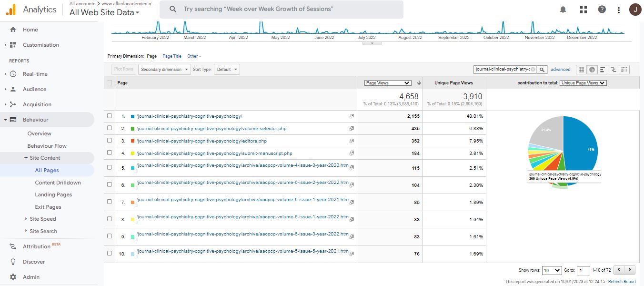Select the comparison view icon
Image resolution: width=644 pixels, height=286 pixels.
614,70
